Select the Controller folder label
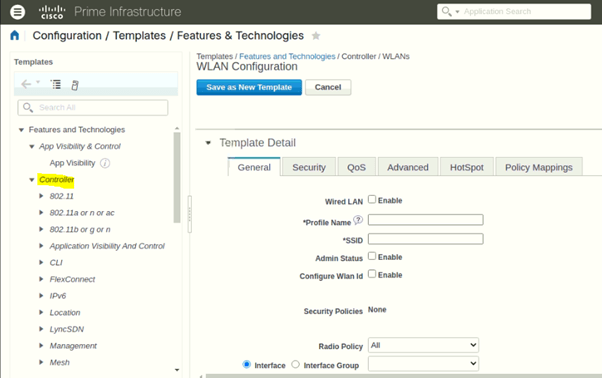 (56, 180)
